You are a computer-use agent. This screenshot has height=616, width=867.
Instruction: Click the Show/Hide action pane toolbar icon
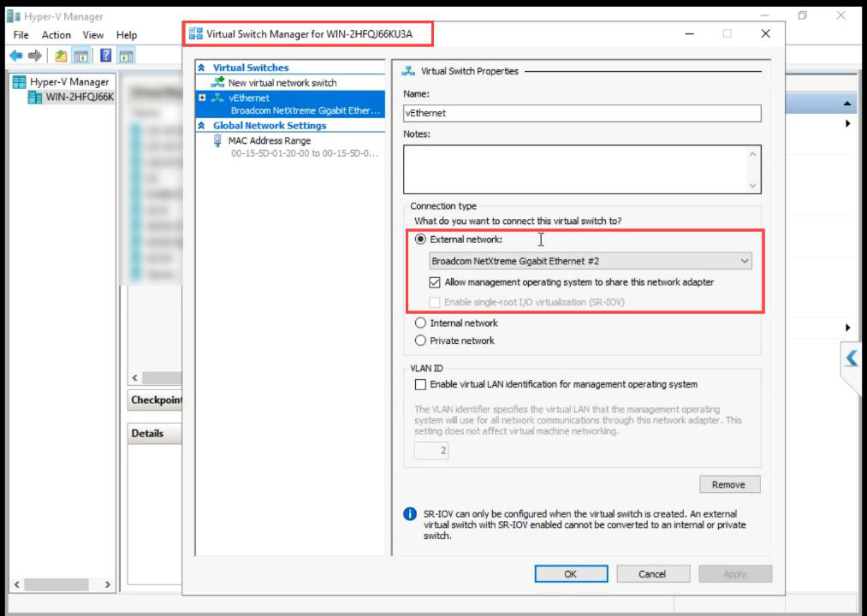127,56
